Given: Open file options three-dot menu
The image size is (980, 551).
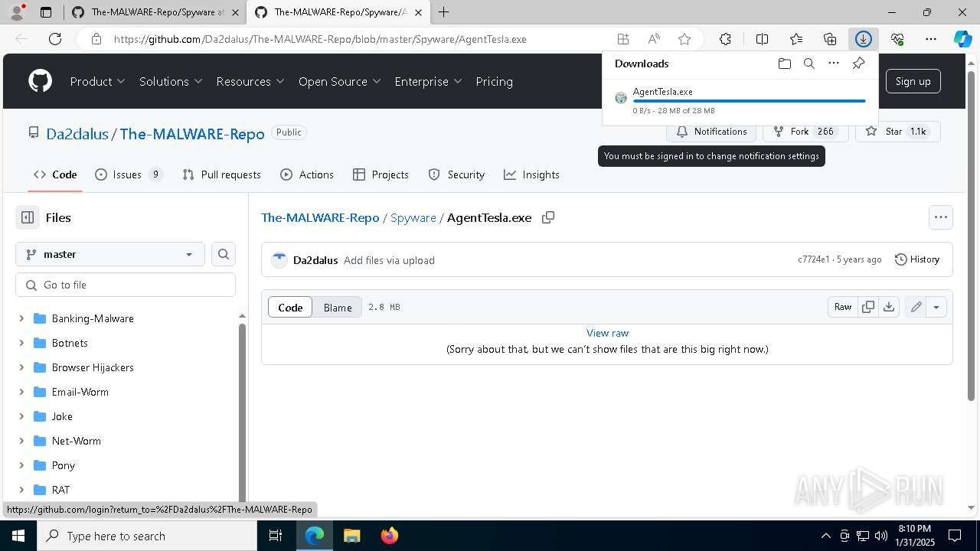Looking at the screenshot, I should [941, 217].
